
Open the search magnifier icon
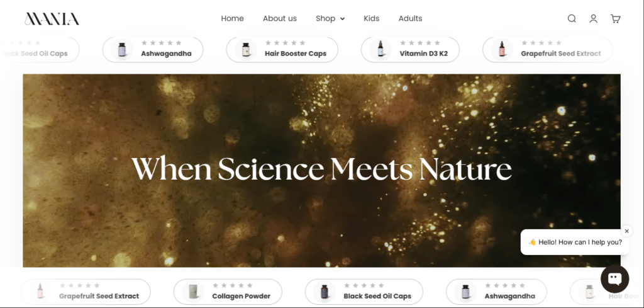(x=572, y=18)
